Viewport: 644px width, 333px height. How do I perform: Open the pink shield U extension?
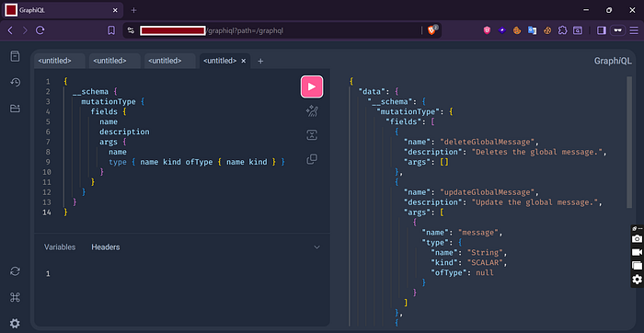pyautogui.click(x=487, y=30)
